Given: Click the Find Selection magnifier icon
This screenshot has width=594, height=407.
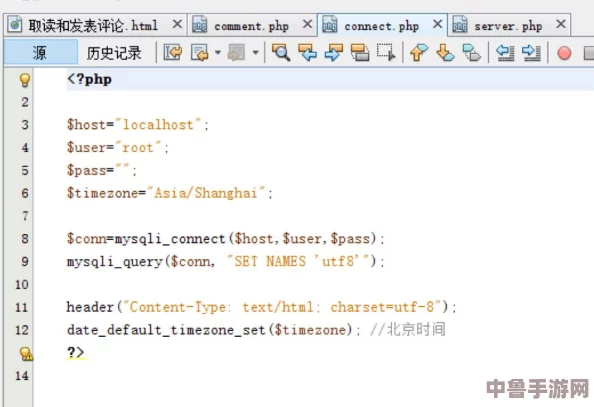Looking at the screenshot, I should [281, 52].
